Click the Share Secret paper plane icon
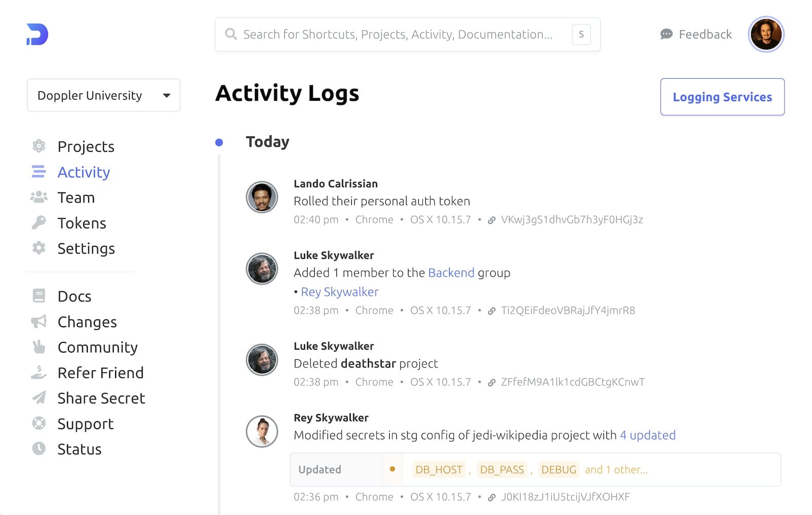 (39, 397)
